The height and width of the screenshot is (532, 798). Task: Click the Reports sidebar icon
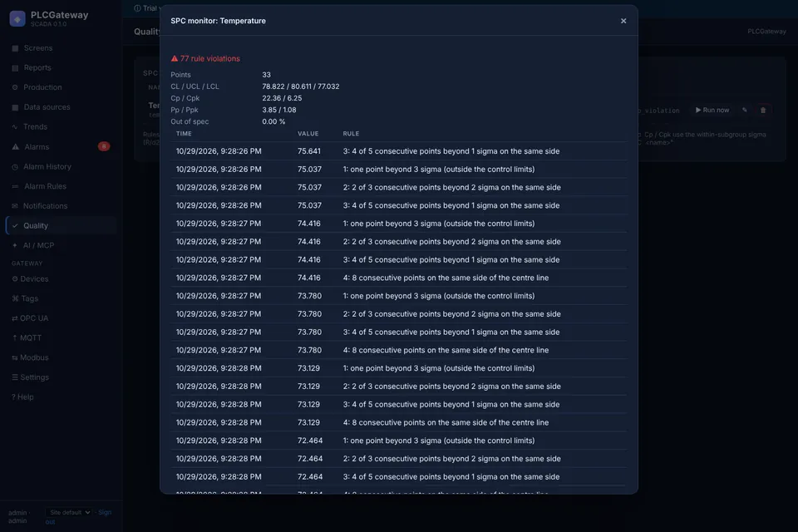click(x=15, y=67)
